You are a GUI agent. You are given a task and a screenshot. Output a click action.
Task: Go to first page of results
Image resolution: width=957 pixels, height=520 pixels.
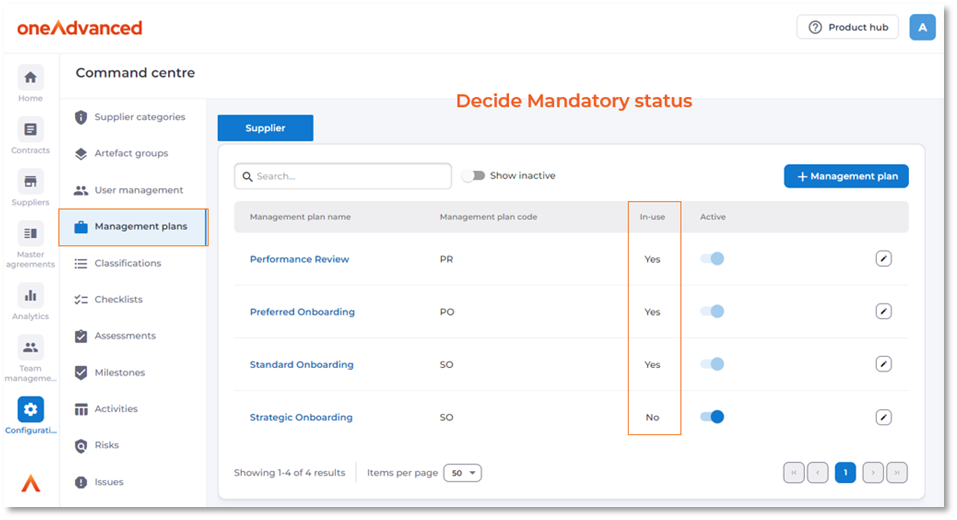793,473
